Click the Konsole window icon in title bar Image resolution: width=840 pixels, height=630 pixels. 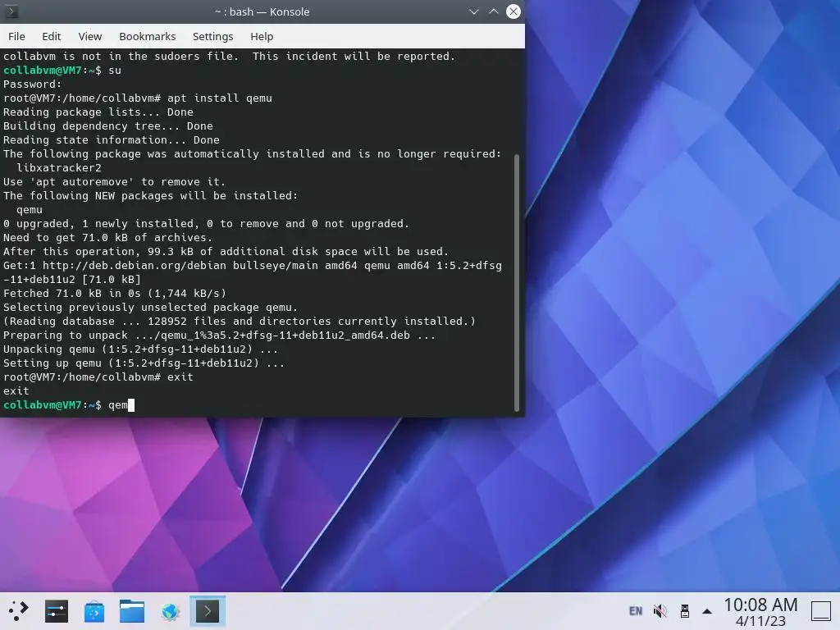11,11
